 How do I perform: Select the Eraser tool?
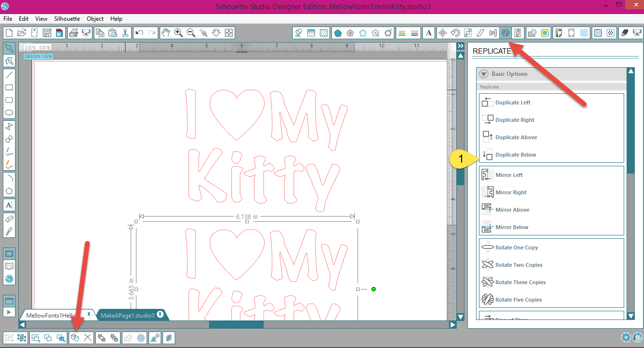9,218
